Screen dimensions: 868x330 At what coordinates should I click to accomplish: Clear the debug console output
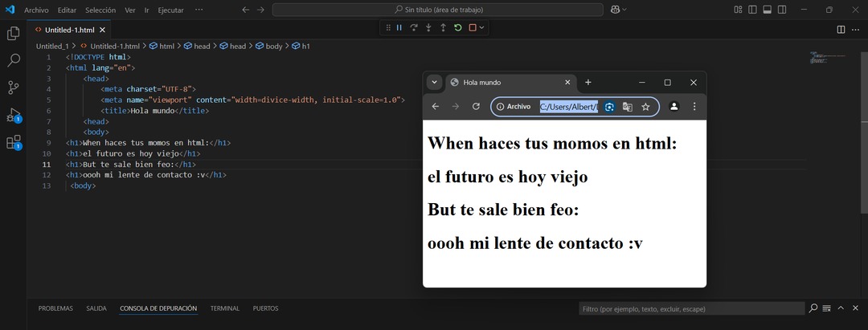pyautogui.click(x=826, y=308)
